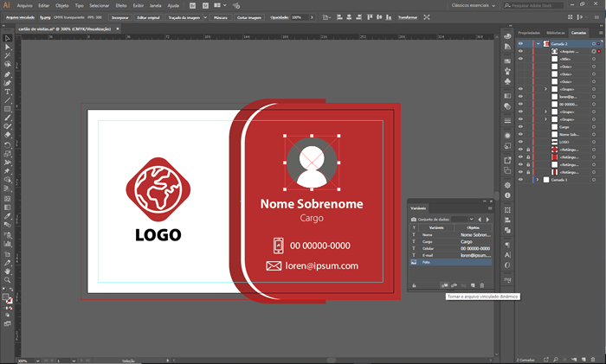
Task: Select the Foto variable row
Action: tap(451, 262)
